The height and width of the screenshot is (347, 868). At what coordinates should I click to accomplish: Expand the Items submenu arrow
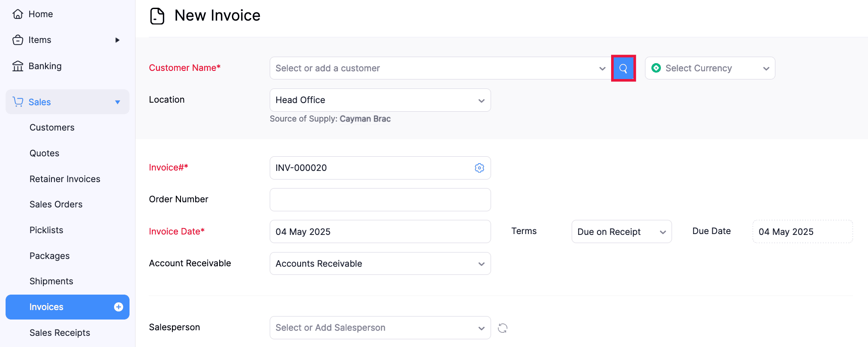point(117,40)
